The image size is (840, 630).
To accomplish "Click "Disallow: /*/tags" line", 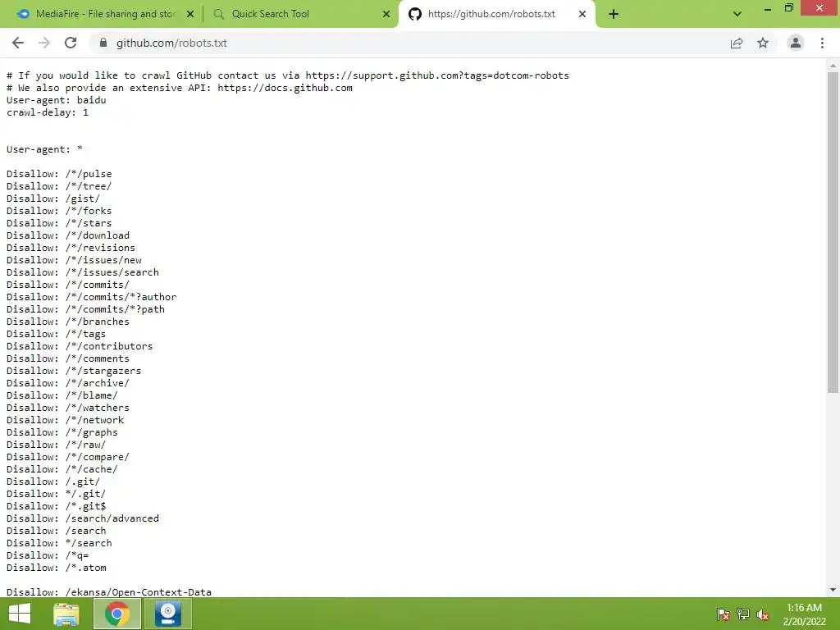I will [x=57, y=335].
